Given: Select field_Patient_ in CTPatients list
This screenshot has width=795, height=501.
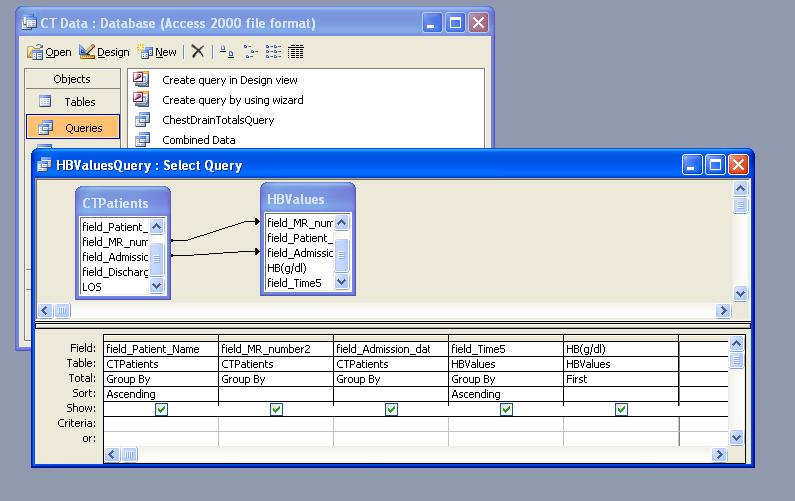Looking at the screenshot, I should click(x=115, y=227).
